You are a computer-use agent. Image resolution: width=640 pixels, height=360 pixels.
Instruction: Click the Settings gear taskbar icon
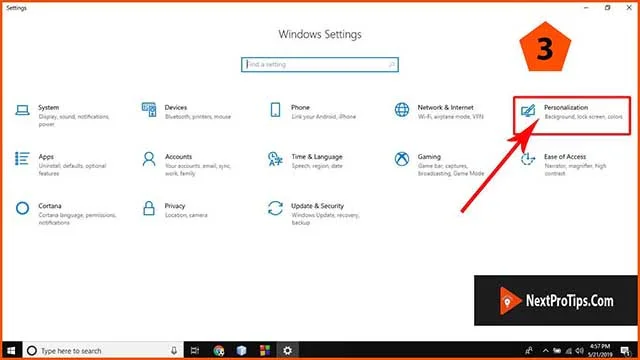287,351
